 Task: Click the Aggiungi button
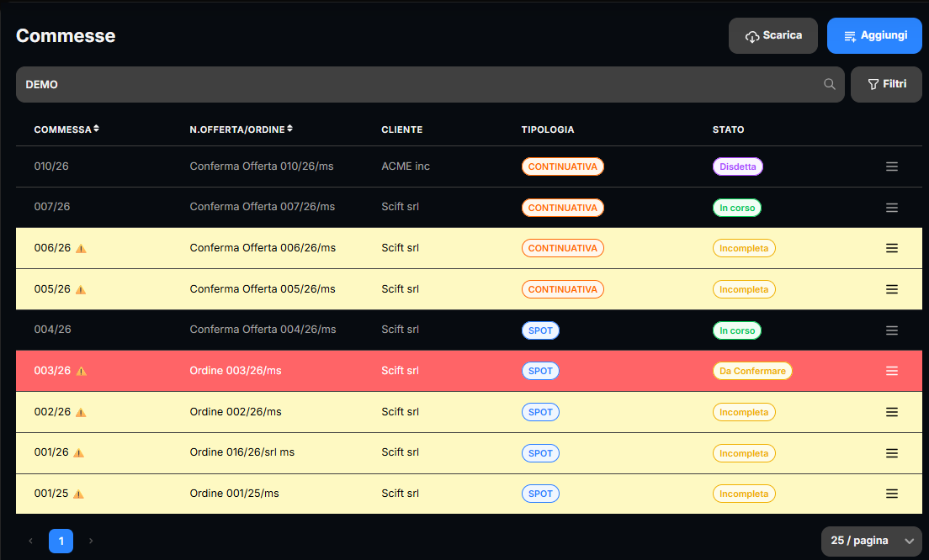pos(874,35)
